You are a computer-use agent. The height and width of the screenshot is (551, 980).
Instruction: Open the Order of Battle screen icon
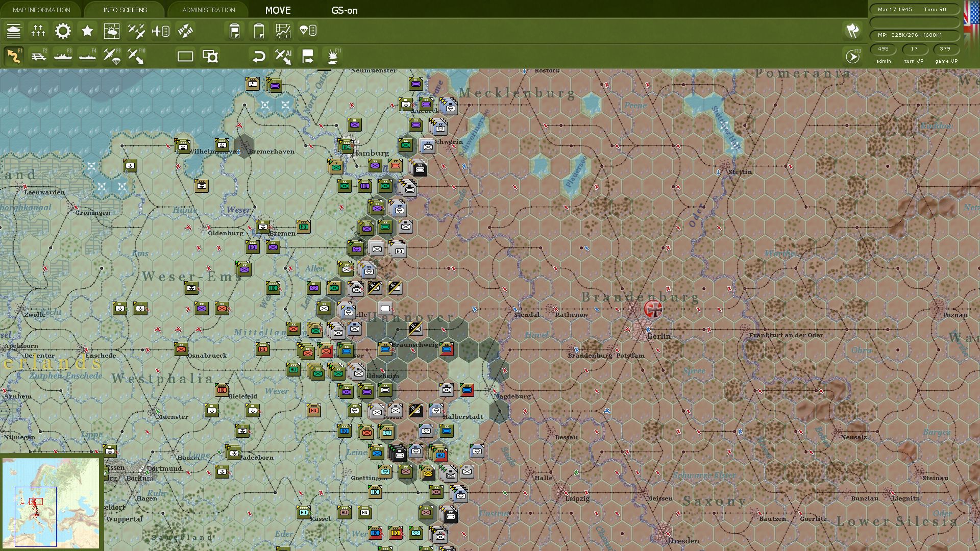[x=14, y=31]
